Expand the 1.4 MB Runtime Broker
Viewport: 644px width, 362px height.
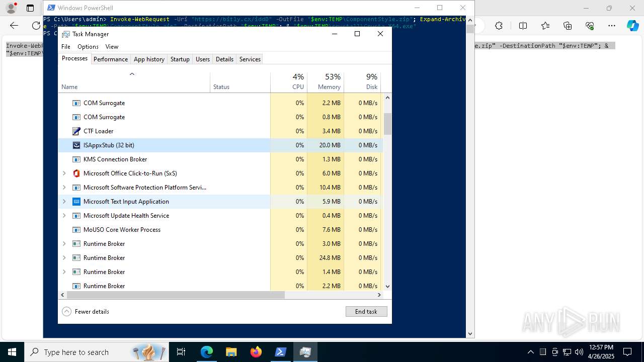coord(64,272)
